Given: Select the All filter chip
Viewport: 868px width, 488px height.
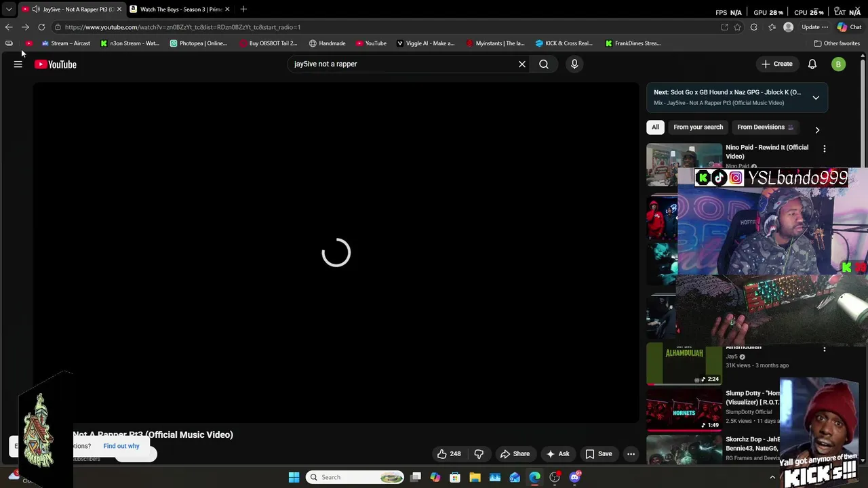Looking at the screenshot, I should pyautogui.click(x=655, y=127).
